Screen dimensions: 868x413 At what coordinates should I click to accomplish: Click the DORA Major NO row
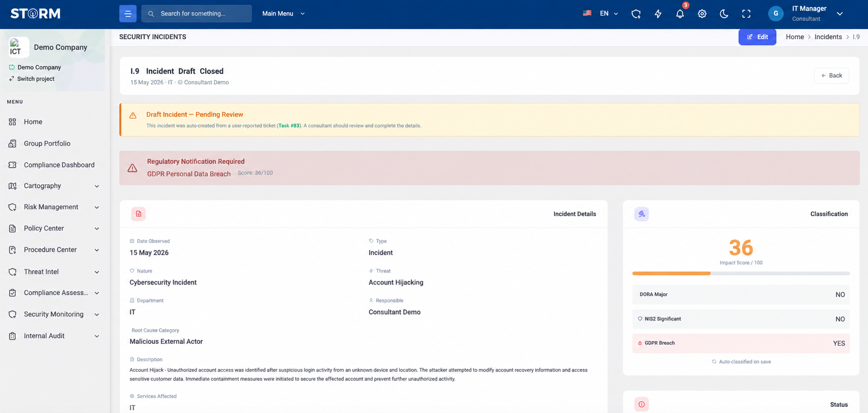click(x=741, y=295)
